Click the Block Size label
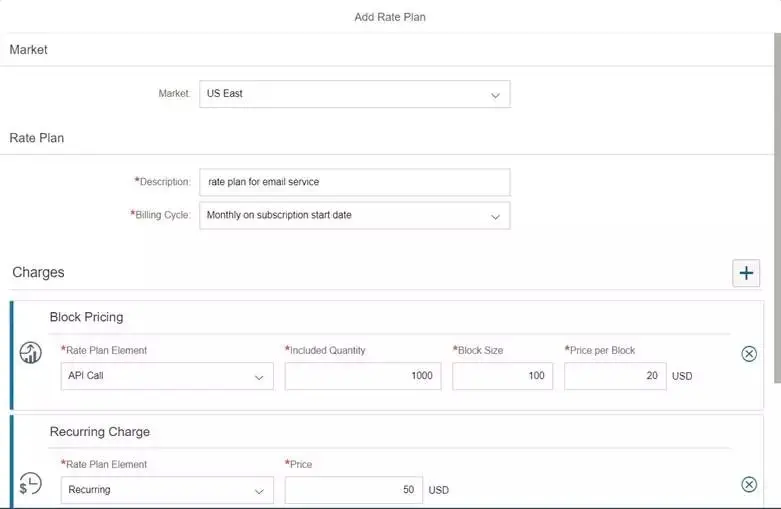Viewport: 781px width, 509px height. pyautogui.click(x=478, y=351)
